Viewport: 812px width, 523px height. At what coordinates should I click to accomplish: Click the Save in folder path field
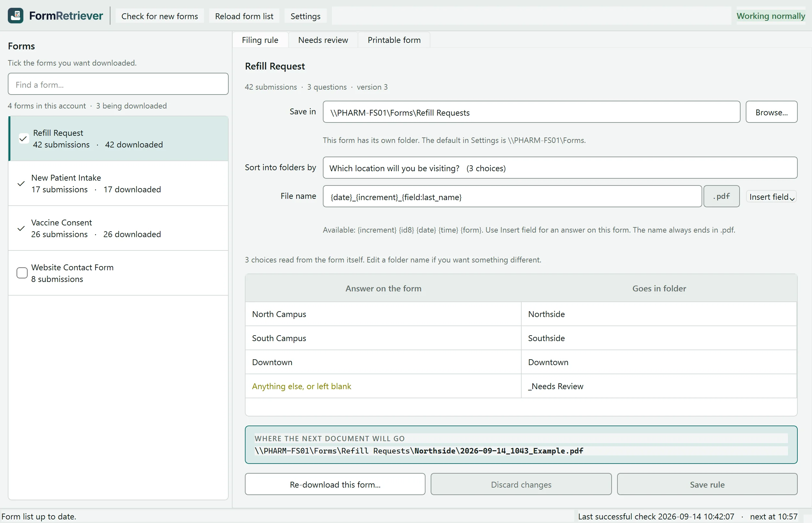[x=531, y=112]
